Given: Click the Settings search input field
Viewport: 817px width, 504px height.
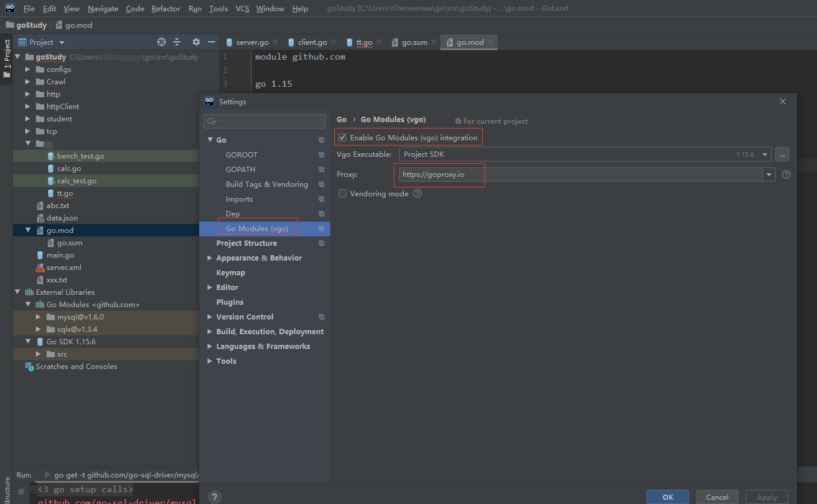Looking at the screenshot, I should [265, 121].
